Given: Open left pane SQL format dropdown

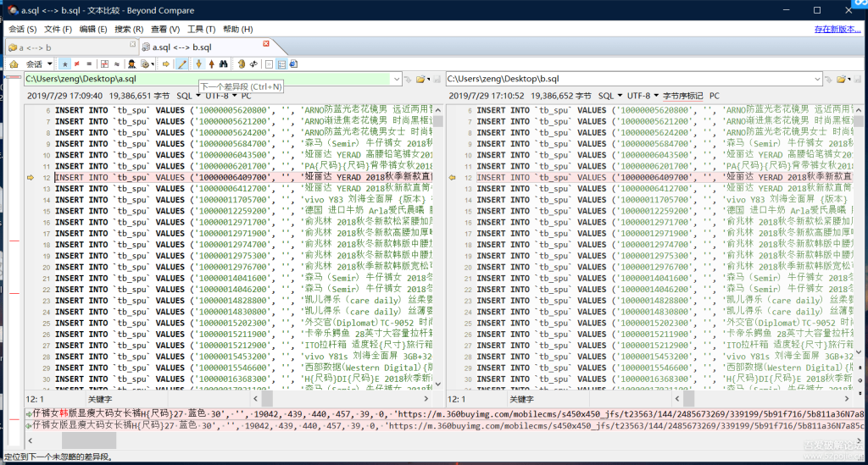Looking at the screenshot, I should click(x=188, y=96).
